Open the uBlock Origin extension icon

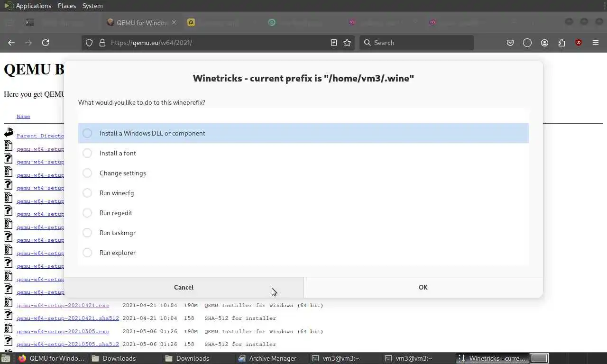[579, 43]
